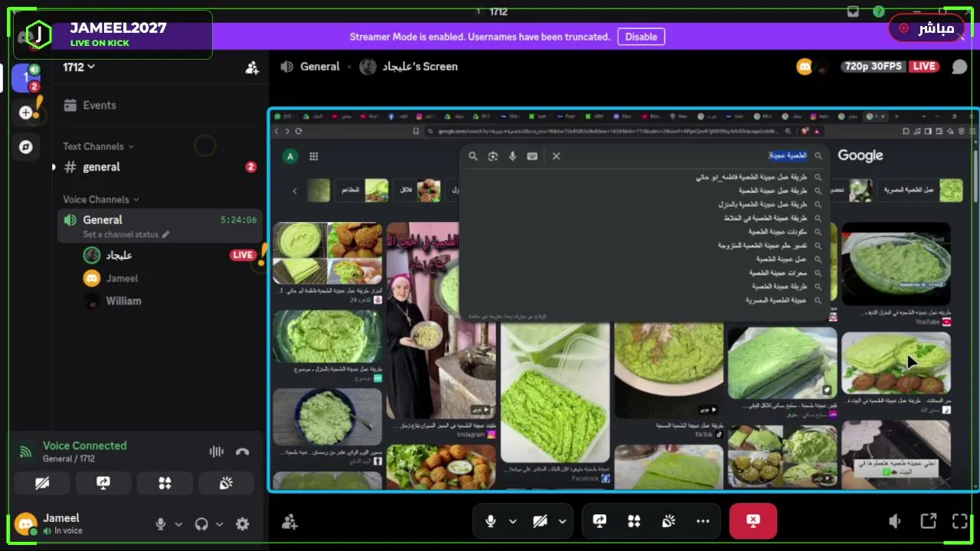The height and width of the screenshot is (551, 980).
Task: Open the Discover compass icon
Action: click(26, 147)
